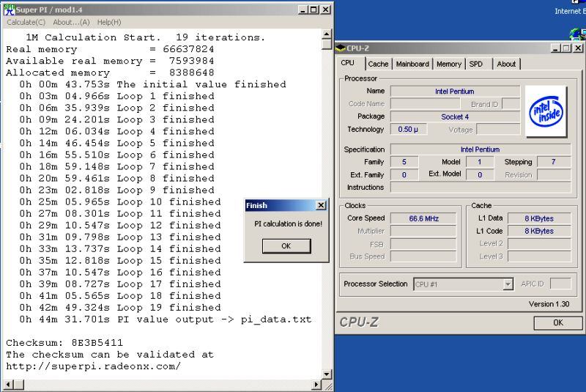Click the CPU-Z title bar chip icon

341,48
